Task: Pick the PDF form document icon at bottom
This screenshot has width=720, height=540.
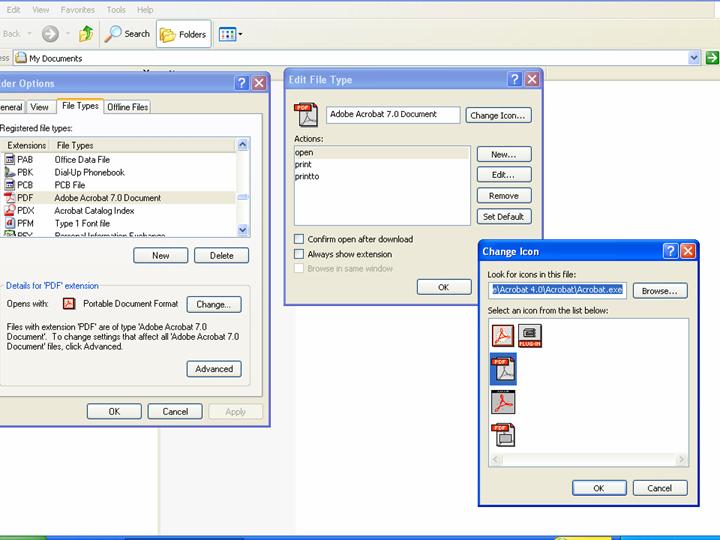Action: point(503,435)
